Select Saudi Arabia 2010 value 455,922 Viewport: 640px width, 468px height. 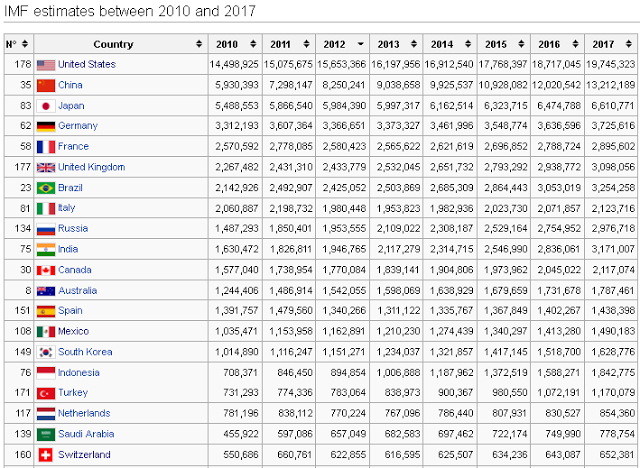pos(240,434)
